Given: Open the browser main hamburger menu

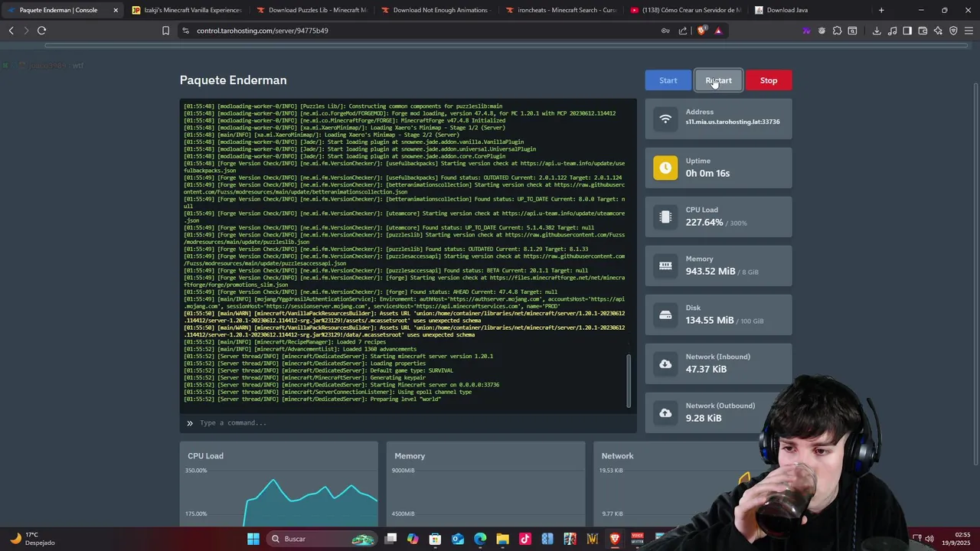Looking at the screenshot, I should pyautogui.click(x=969, y=31).
